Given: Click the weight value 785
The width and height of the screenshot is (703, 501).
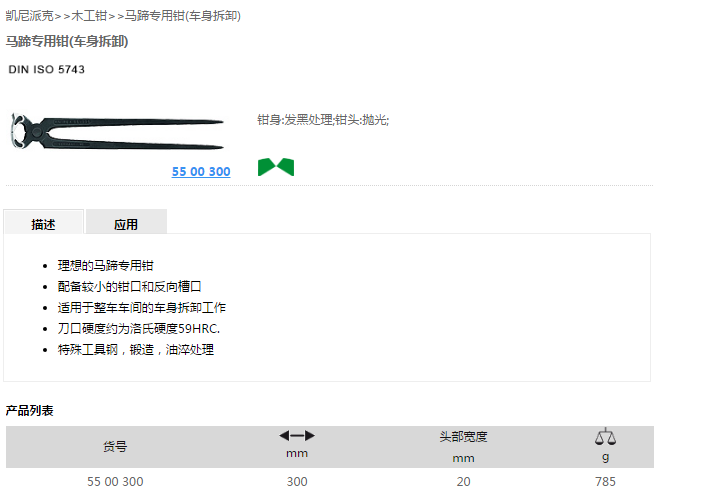Looking at the screenshot, I should [605, 482].
